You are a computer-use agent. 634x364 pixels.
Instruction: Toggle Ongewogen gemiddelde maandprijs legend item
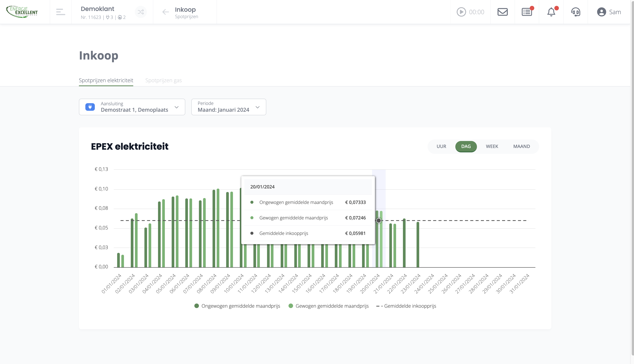pos(237,306)
